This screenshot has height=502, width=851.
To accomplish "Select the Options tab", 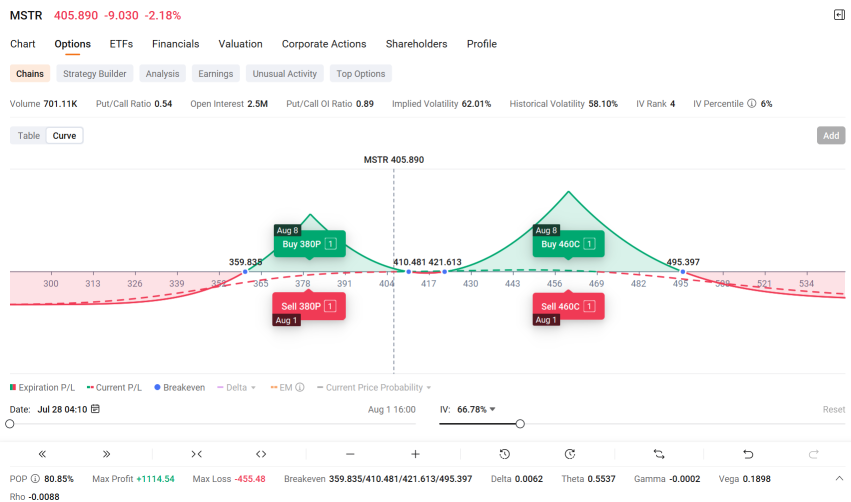I will pos(72,44).
